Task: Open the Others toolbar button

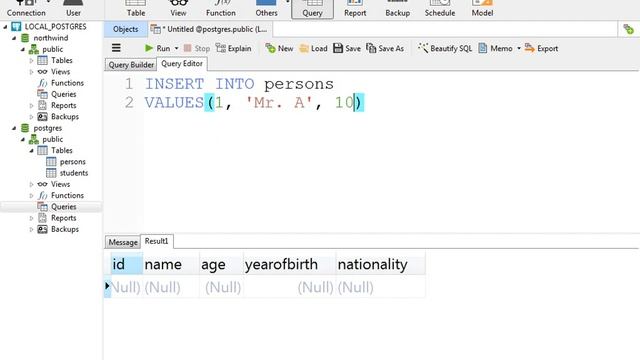Action: (267, 9)
